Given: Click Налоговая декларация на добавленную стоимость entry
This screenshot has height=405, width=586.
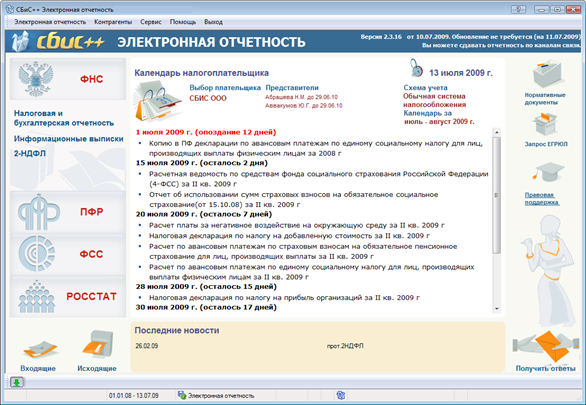Looking at the screenshot, I should coord(289,236).
